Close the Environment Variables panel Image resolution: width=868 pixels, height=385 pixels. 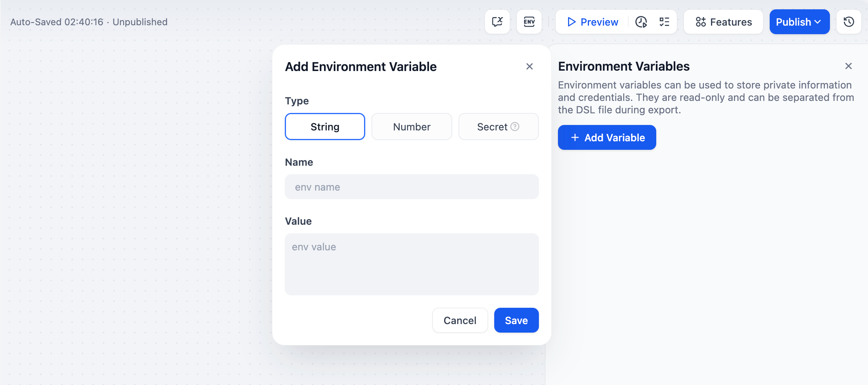coord(849,66)
